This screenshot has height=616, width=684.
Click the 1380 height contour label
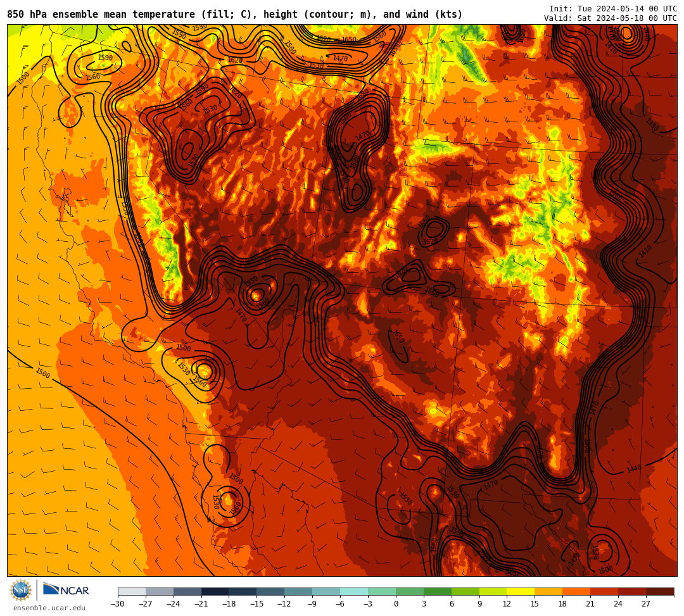[x=652, y=125]
